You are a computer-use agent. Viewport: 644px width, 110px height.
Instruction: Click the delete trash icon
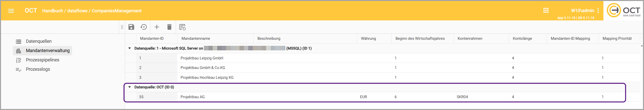point(169,27)
